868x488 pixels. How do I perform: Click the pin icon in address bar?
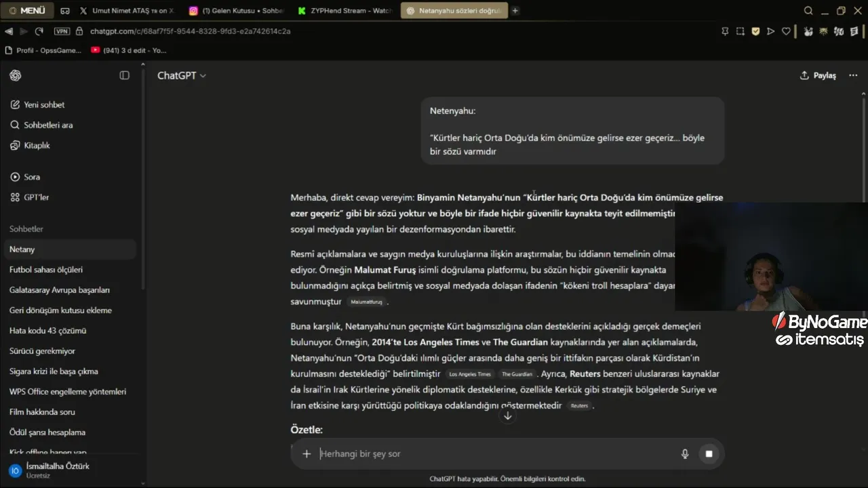click(x=725, y=31)
